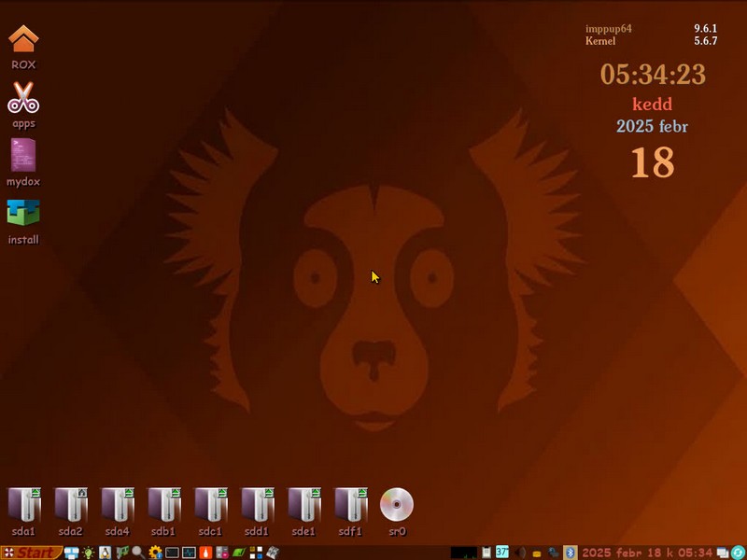The image size is (747, 560).
Task: Click the 37 temperature tray indicator
Action: (502, 552)
